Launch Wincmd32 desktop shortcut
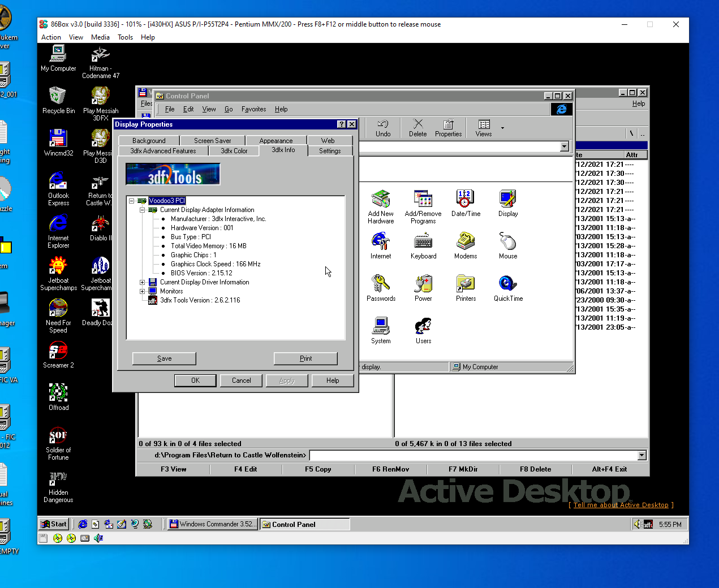The width and height of the screenshot is (719, 588). point(58,143)
